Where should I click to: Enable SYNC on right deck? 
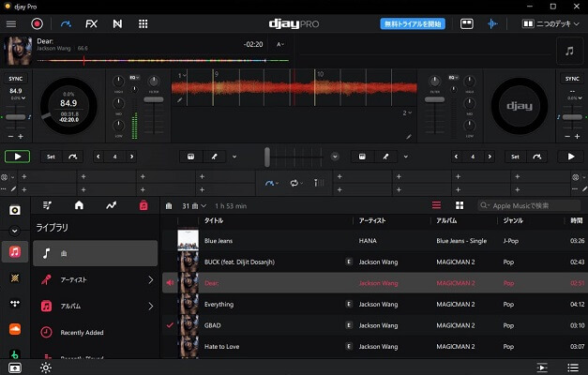(572, 79)
